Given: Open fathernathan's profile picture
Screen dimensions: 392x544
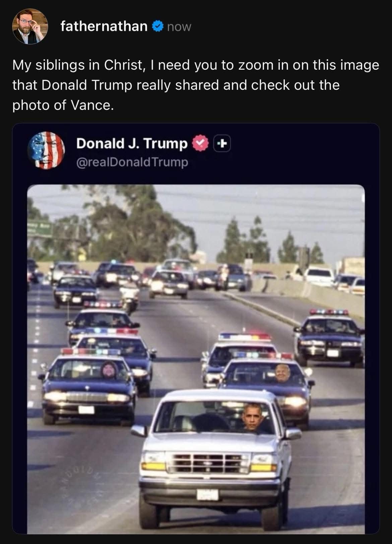Looking at the screenshot, I should click(x=30, y=26).
